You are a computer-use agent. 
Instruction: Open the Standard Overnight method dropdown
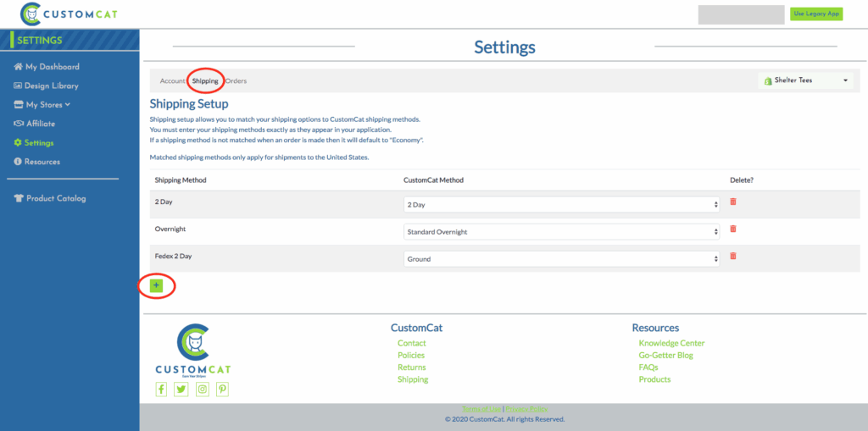point(561,232)
